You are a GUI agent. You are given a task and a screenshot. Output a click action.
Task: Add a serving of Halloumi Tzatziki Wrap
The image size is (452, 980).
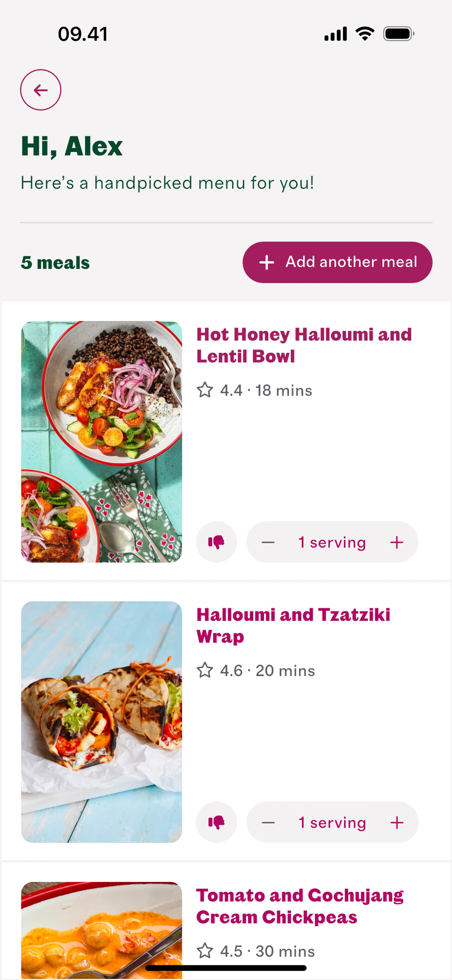[396, 823]
